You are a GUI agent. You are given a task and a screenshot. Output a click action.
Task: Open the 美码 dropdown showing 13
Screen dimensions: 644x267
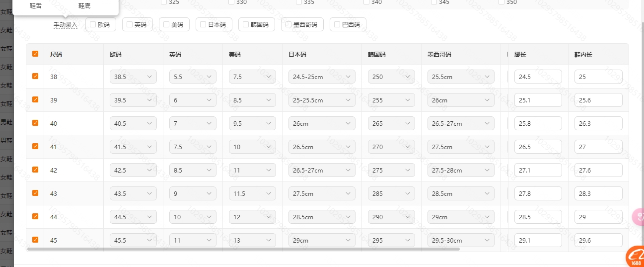tap(252, 240)
